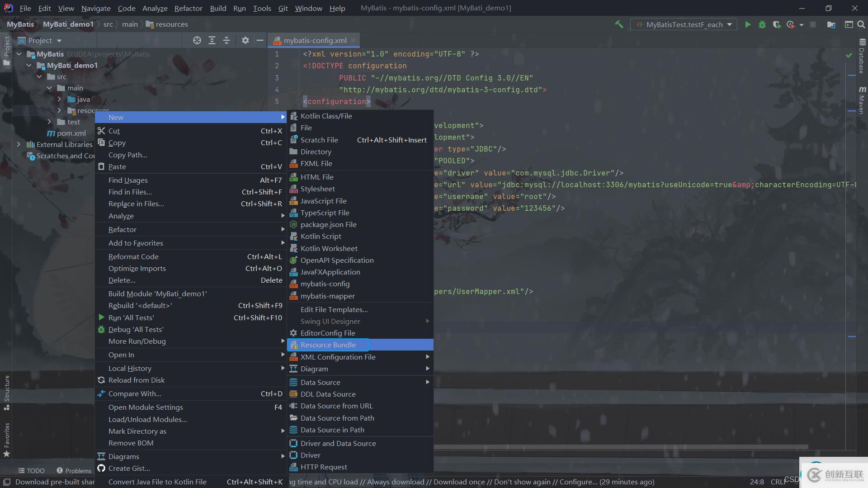Click the Build project hammer icon
Viewport: 868px width, 488px height.
click(619, 24)
